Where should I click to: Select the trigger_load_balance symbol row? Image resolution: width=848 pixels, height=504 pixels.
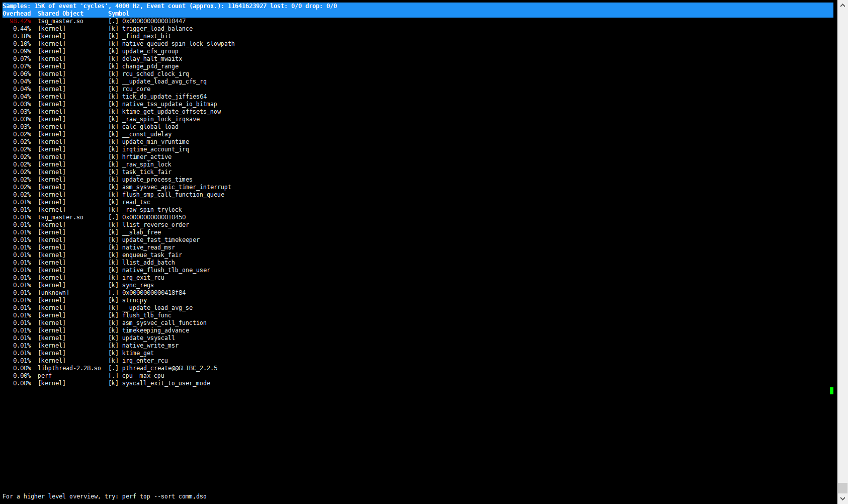click(157, 29)
